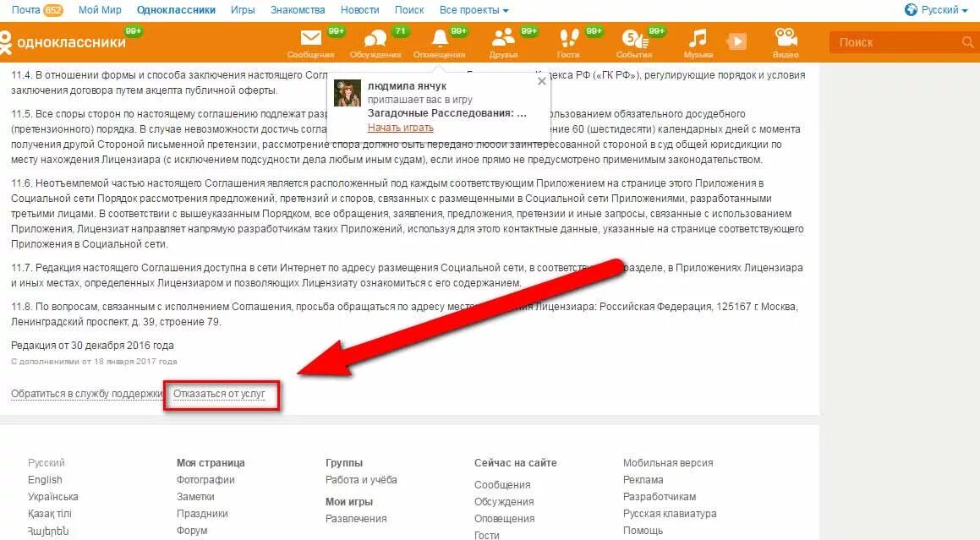Open Русская клавиатура footer link
Viewport: 980px width, 540px height.
pyautogui.click(x=670, y=514)
